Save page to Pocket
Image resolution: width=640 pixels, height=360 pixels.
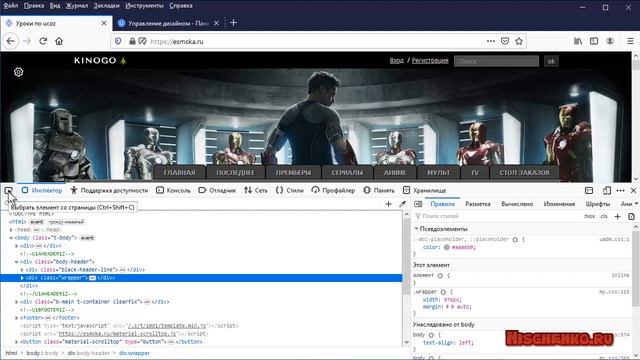tap(505, 41)
